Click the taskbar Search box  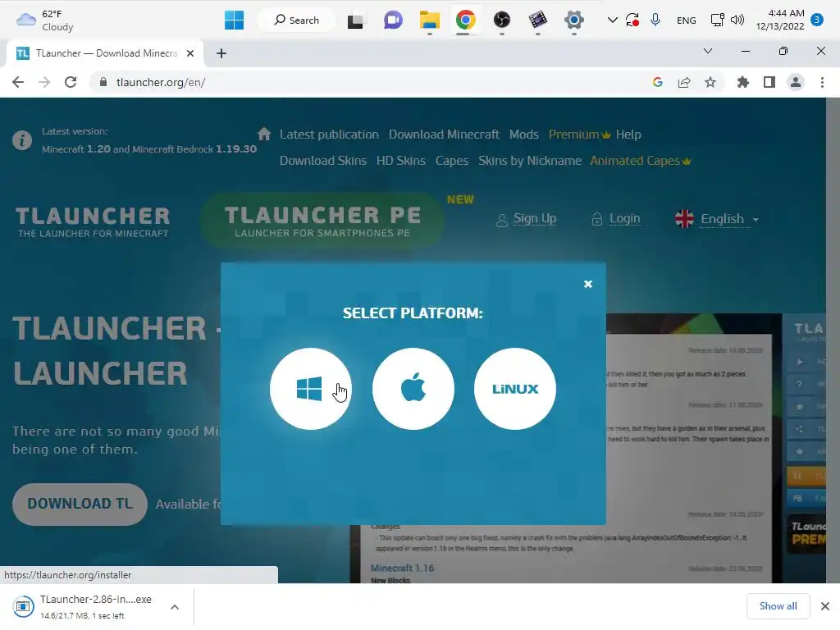point(296,21)
